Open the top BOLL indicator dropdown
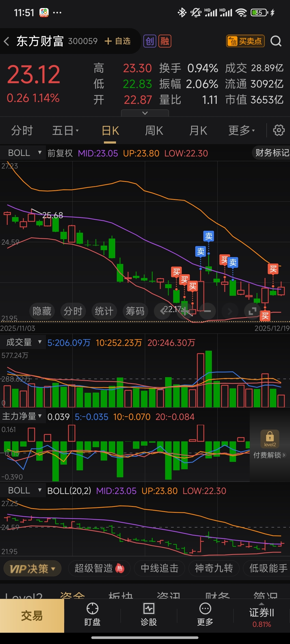This screenshot has height=644, width=290. [x=23, y=153]
